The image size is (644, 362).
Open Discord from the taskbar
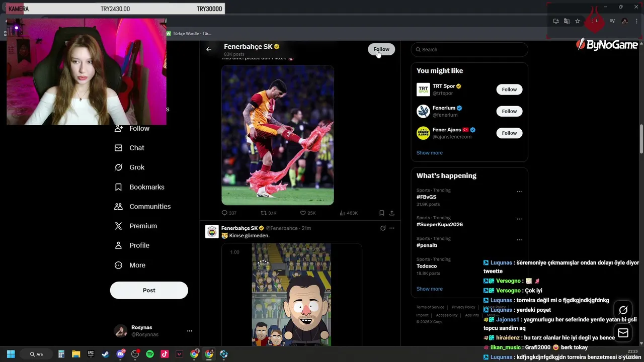[120, 354]
